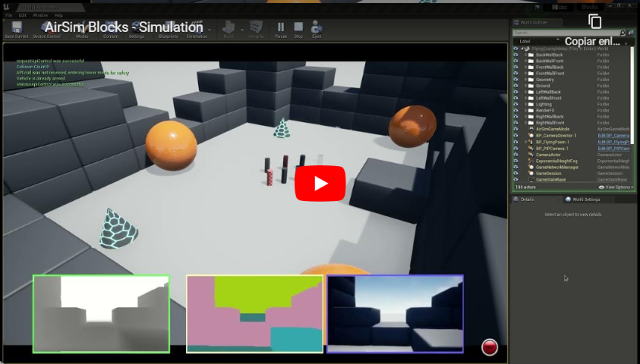
Task: Expand the Build options dropdown arrow
Action: pyautogui.click(x=241, y=30)
